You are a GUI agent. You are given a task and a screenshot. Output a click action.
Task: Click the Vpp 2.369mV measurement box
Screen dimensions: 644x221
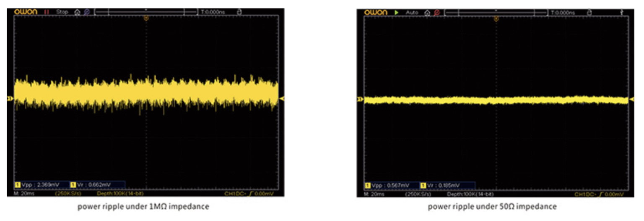(x=41, y=184)
